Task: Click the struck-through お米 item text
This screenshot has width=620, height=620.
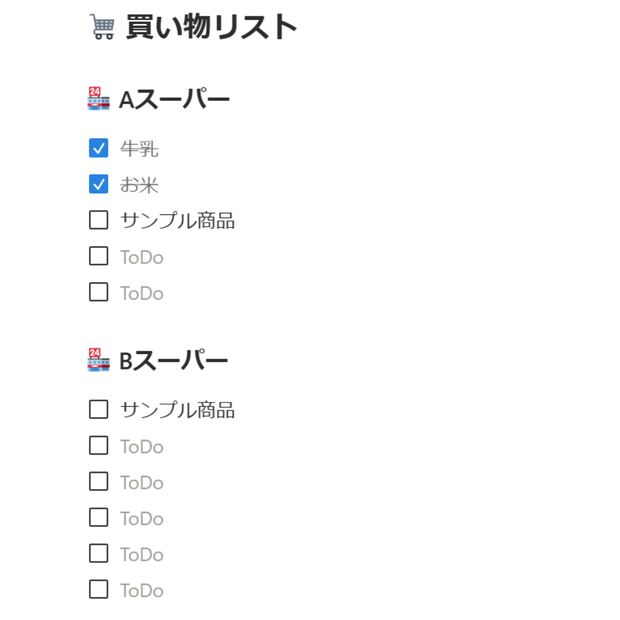Action: [x=140, y=185]
